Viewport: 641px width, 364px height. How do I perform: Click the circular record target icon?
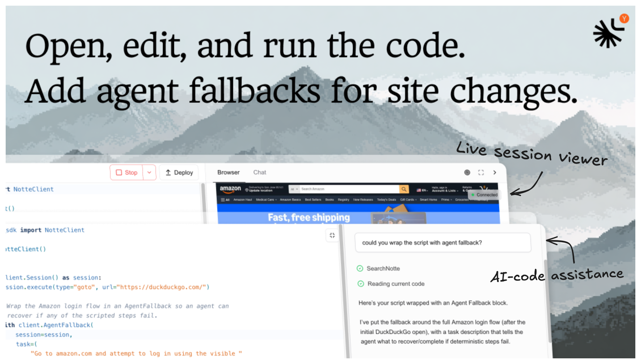click(x=467, y=172)
